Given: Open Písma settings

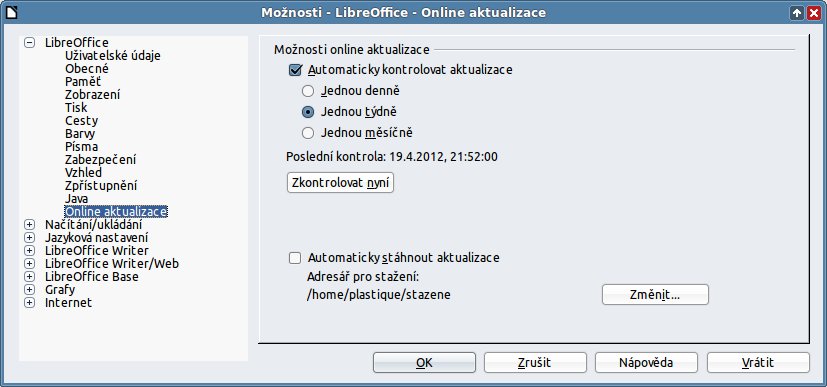Looking at the screenshot, I should 81,147.
